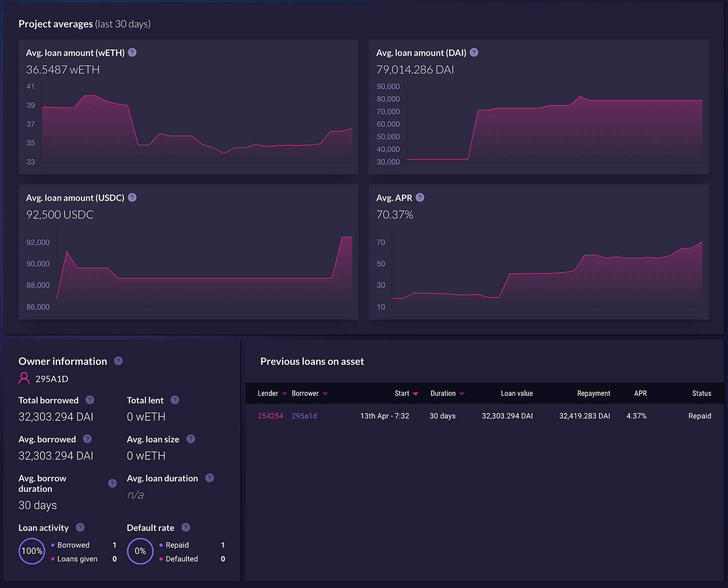Viewport: 728px width, 588px height.
Task: Click help icon next to Avg. loan size
Action: [x=190, y=439]
